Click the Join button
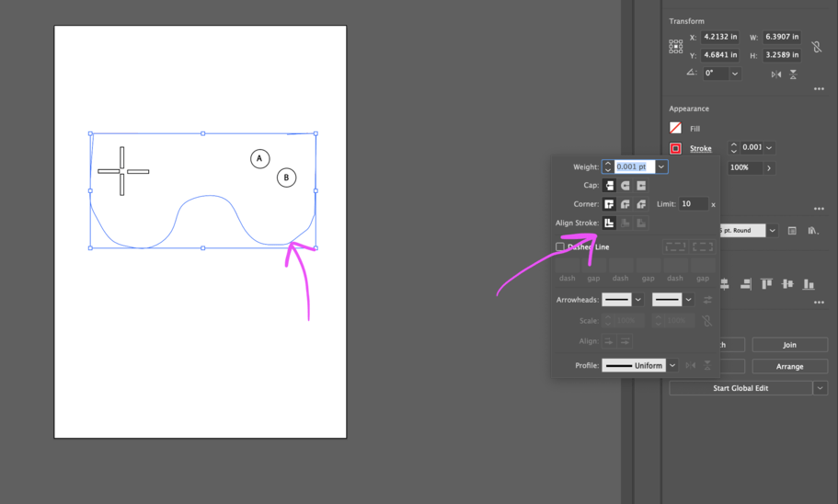This screenshot has height=504, width=838. pos(789,345)
